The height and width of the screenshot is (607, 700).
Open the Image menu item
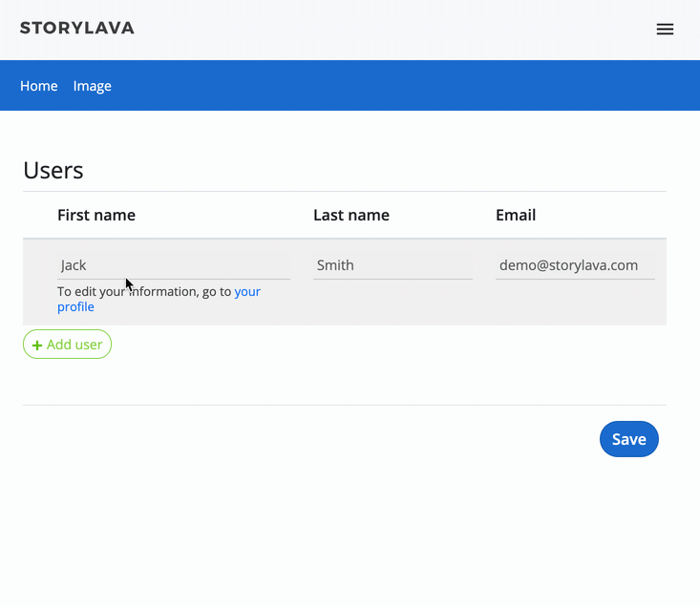click(x=93, y=86)
